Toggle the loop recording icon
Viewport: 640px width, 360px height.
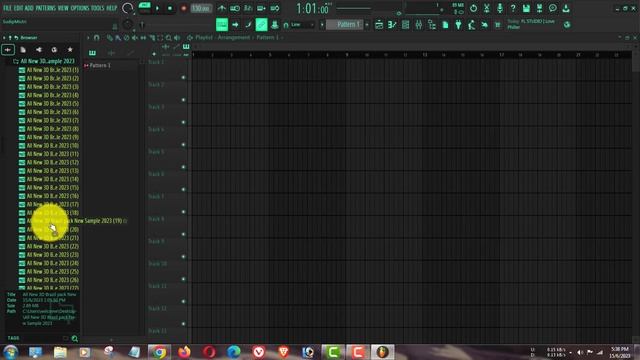coord(275,8)
